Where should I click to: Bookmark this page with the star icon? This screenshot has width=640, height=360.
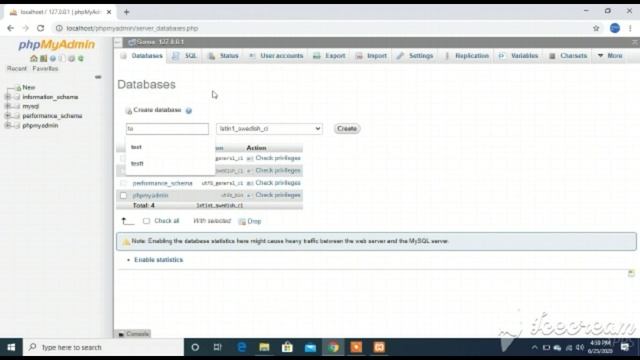(596, 28)
